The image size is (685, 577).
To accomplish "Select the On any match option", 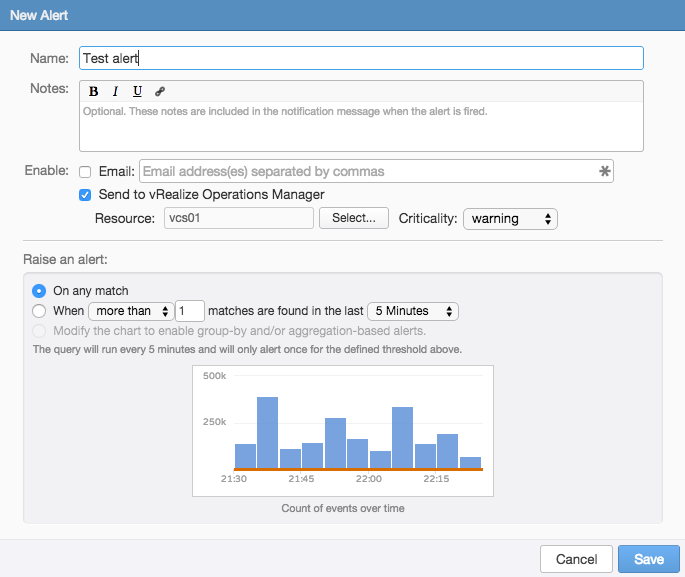I will (39, 290).
